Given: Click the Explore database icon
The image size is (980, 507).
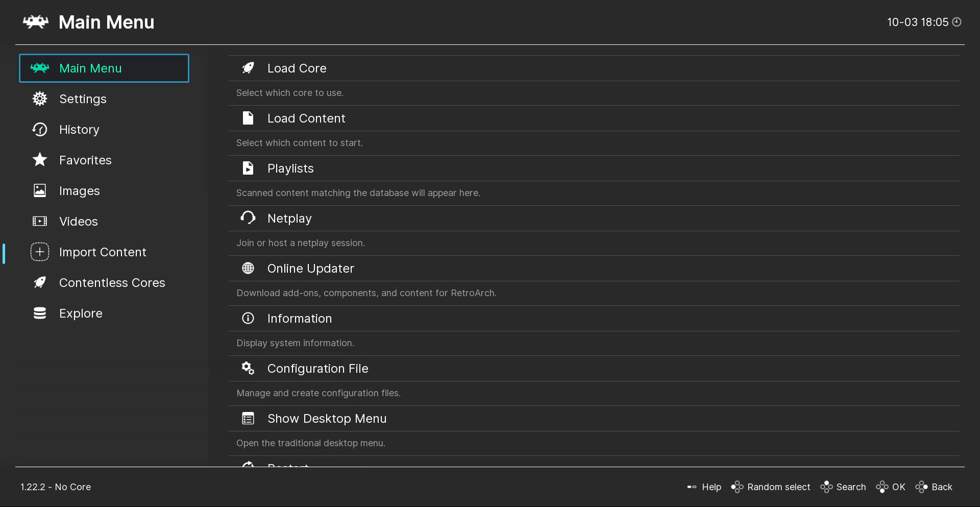Looking at the screenshot, I should (x=40, y=313).
